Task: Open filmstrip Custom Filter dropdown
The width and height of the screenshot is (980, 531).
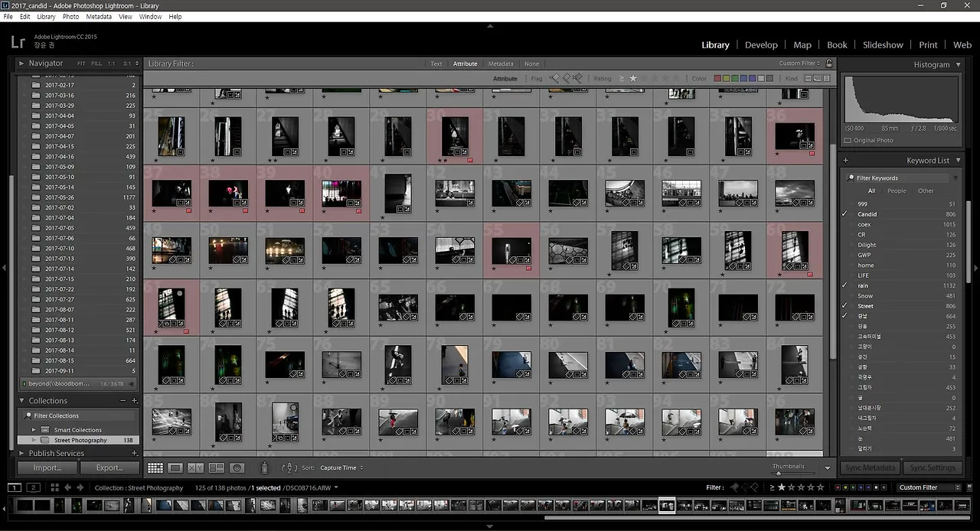Action: click(x=928, y=487)
